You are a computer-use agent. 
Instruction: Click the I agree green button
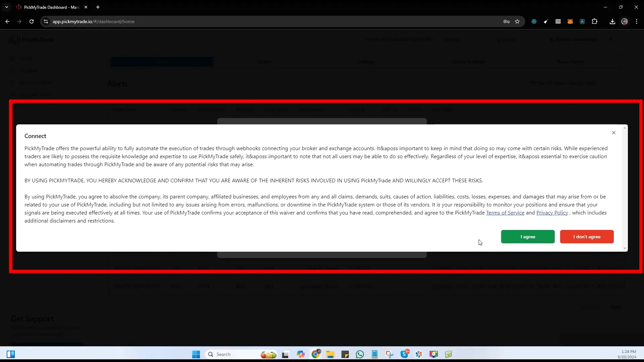(x=528, y=236)
